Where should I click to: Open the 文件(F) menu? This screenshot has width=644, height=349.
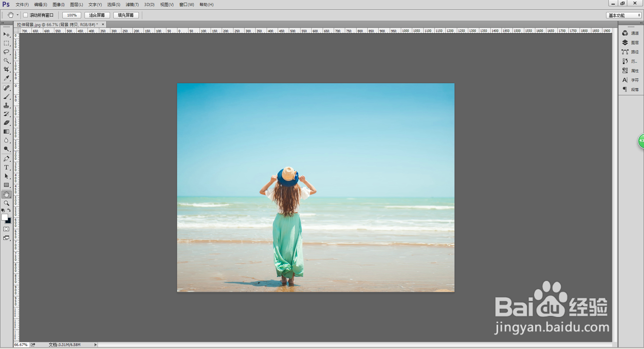tap(22, 5)
